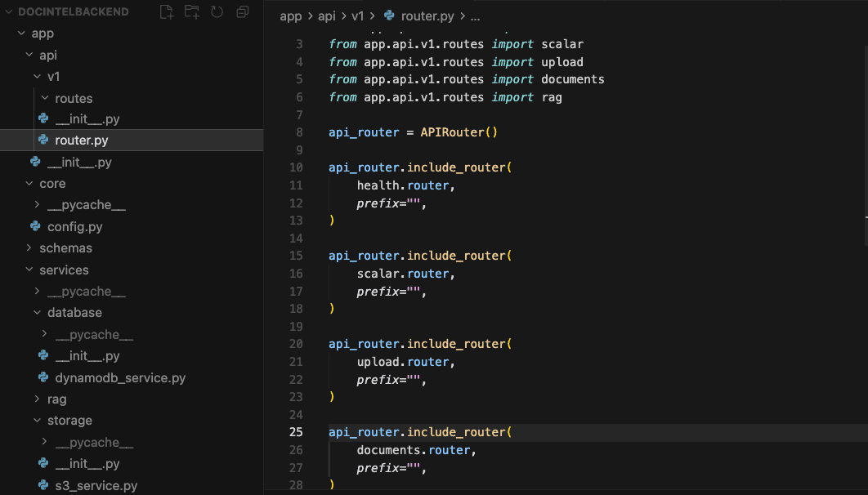Click the Python icon next to config.py
This screenshot has height=495, width=868.
(x=35, y=226)
